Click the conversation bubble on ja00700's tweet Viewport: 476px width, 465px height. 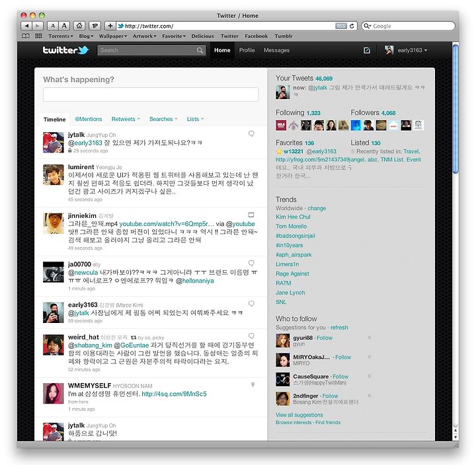tap(251, 263)
